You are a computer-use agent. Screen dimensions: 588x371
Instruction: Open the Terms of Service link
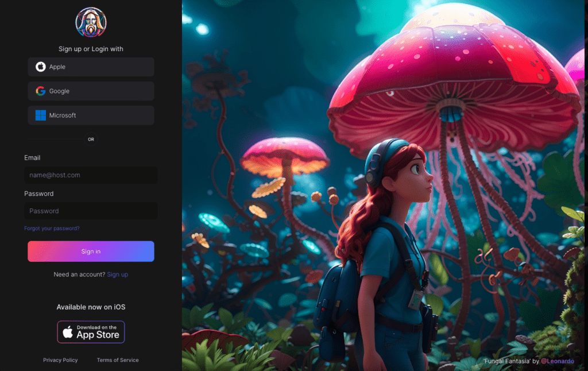click(x=118, y=360)
